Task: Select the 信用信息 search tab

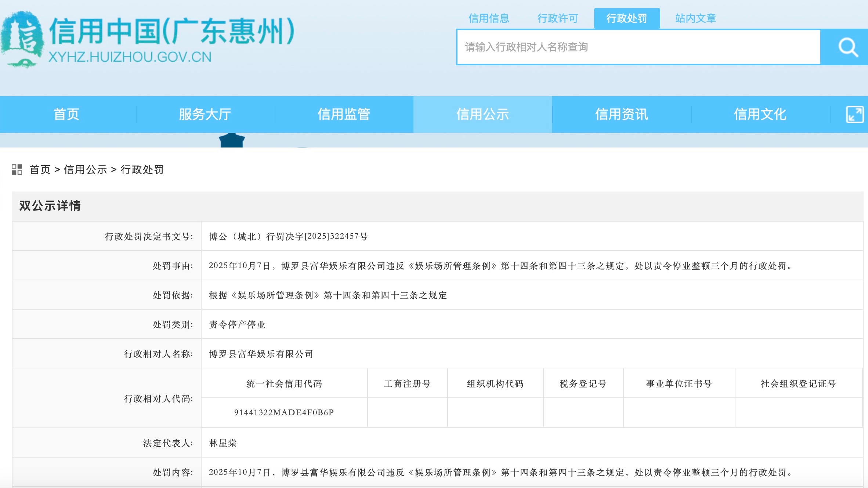Action: [x=489, y=18]
